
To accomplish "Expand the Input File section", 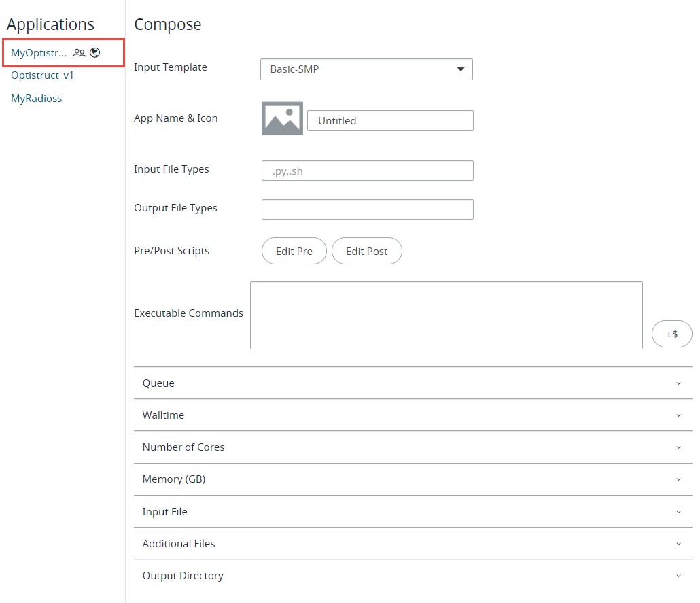I will click(413, 511).
